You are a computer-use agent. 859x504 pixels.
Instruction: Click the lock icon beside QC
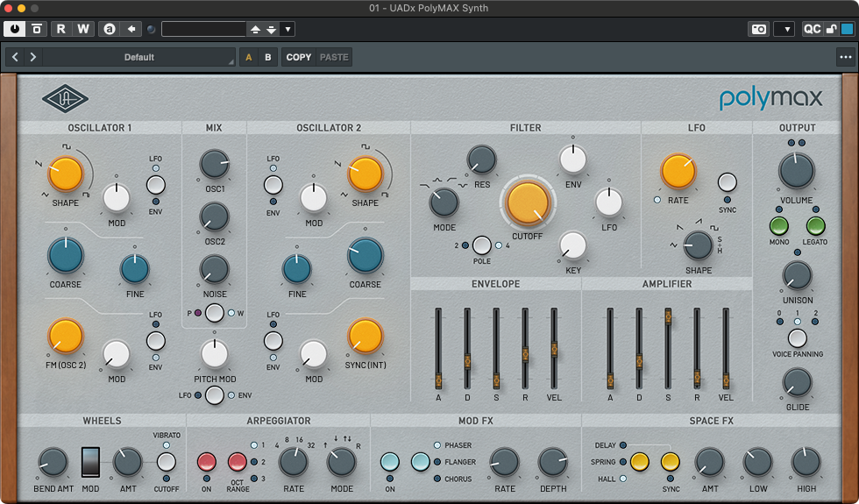tap(831, 29)
